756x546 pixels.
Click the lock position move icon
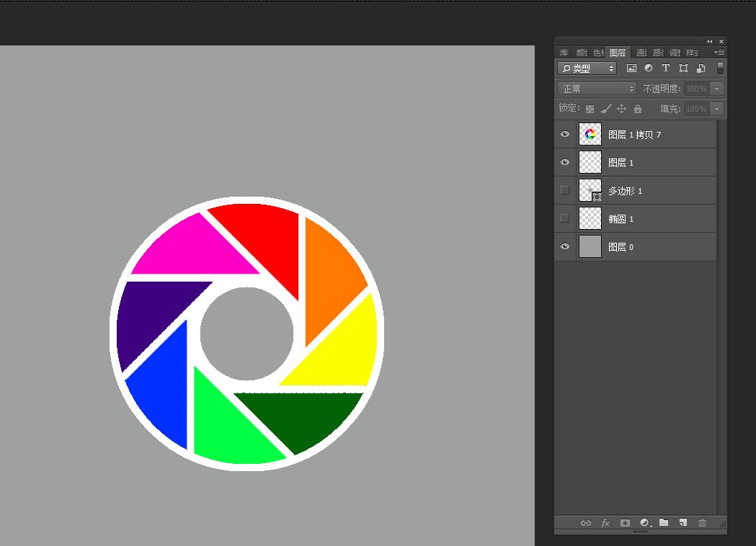(x=622, y=109)
